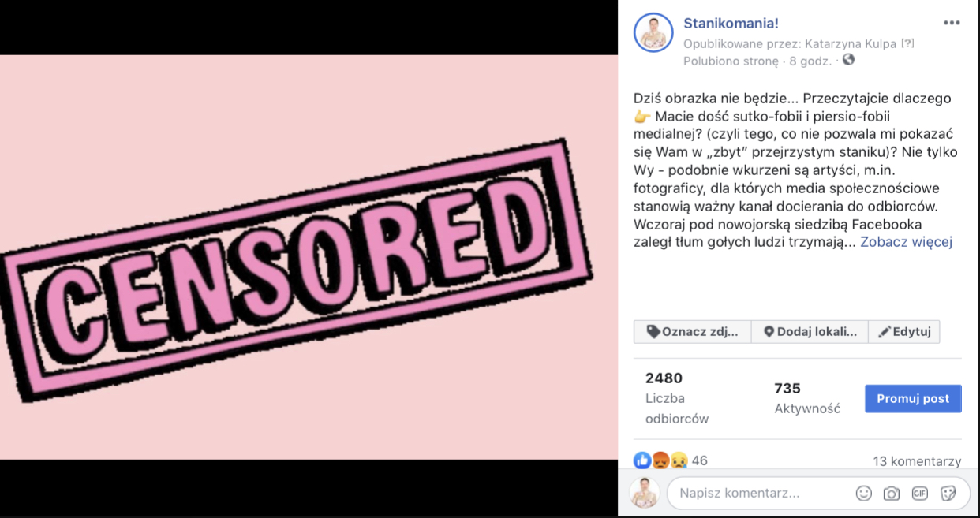The image size is (980, 518).
Task: Click the Promuj post button
Action: click(913, 399)
